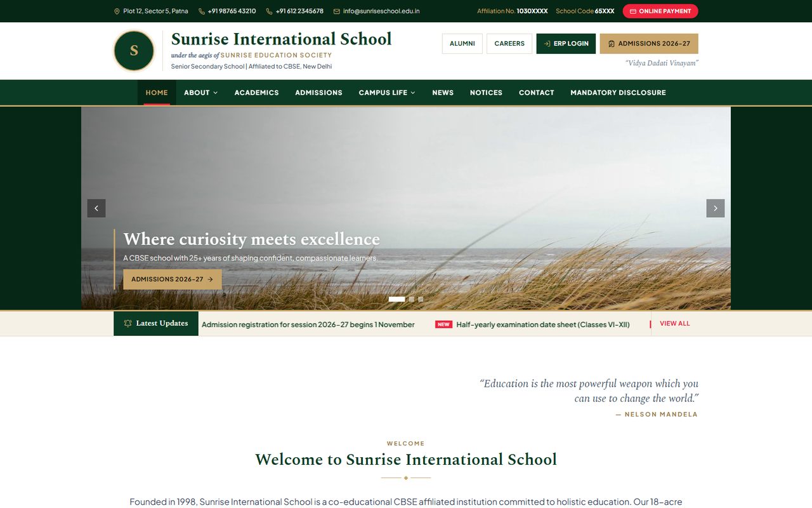Go to the previous slide with the left arrow

(x=96, y=208)
